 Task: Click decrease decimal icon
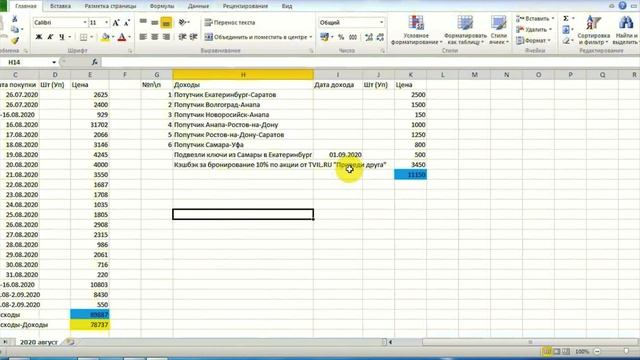(380, 37)
